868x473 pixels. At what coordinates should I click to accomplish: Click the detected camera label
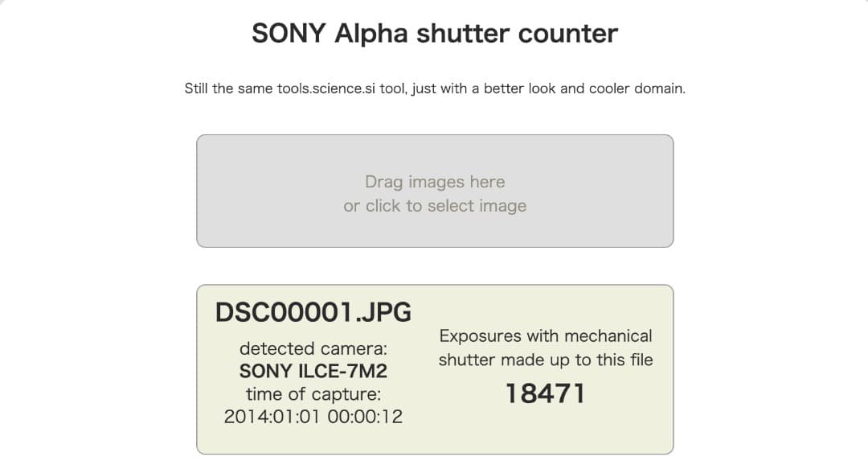(313, 348)
